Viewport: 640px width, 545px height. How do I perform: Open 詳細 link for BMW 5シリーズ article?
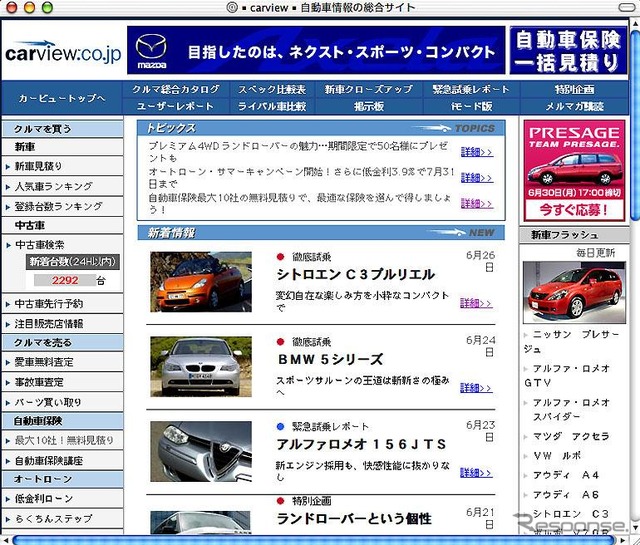tap(476, 387)
